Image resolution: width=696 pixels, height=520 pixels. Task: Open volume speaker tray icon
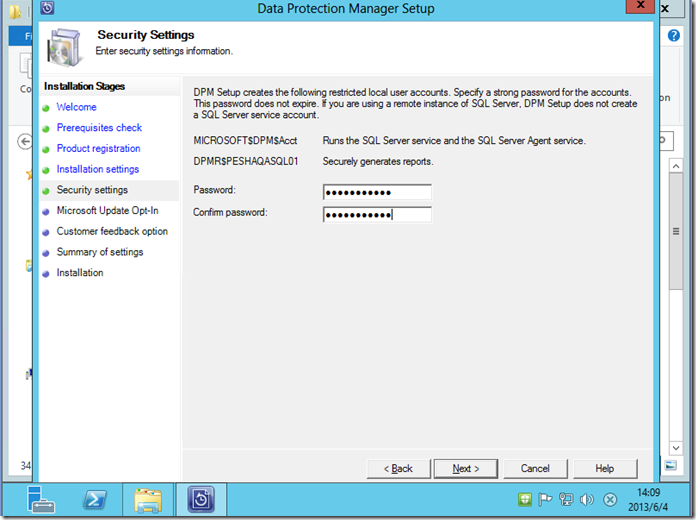point(587,500)
